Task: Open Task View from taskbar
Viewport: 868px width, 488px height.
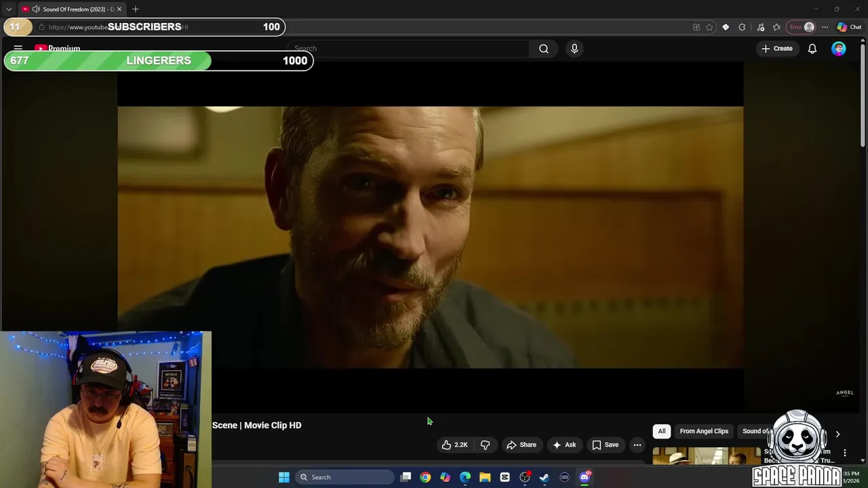Action: pos(406,477)
